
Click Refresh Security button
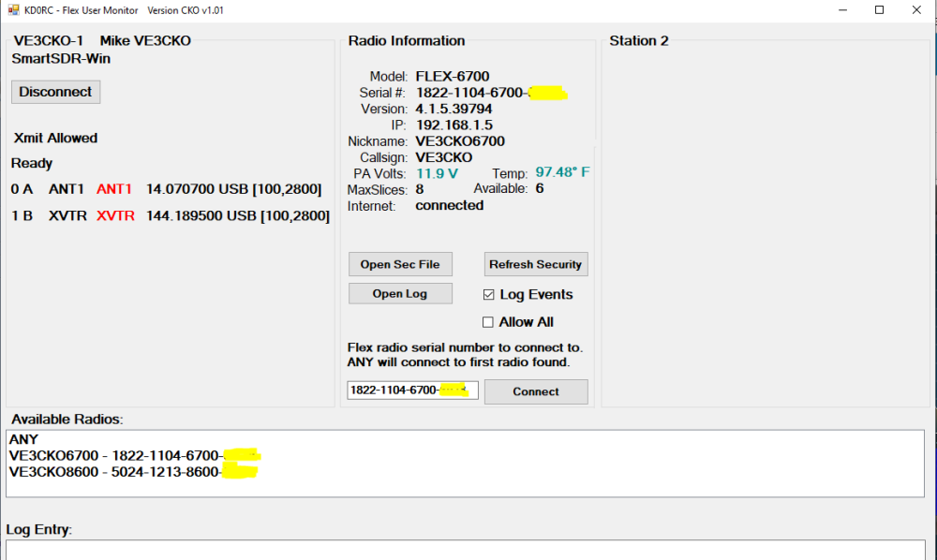tap(535, 264)
